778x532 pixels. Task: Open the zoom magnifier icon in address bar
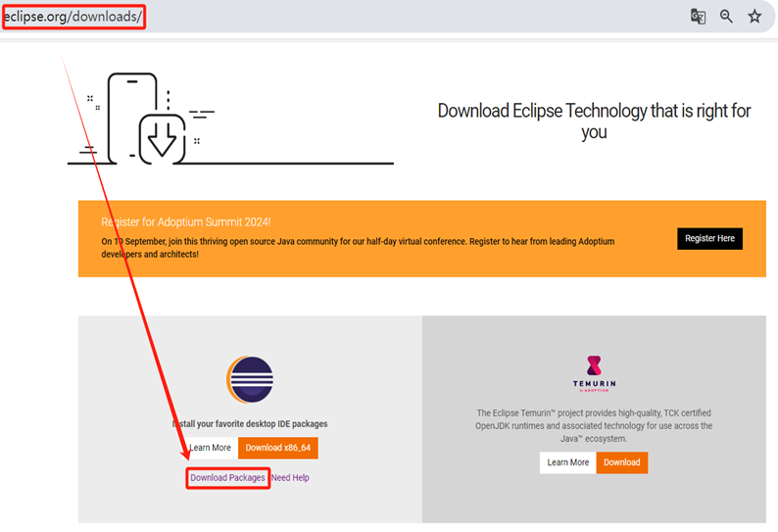726,17
